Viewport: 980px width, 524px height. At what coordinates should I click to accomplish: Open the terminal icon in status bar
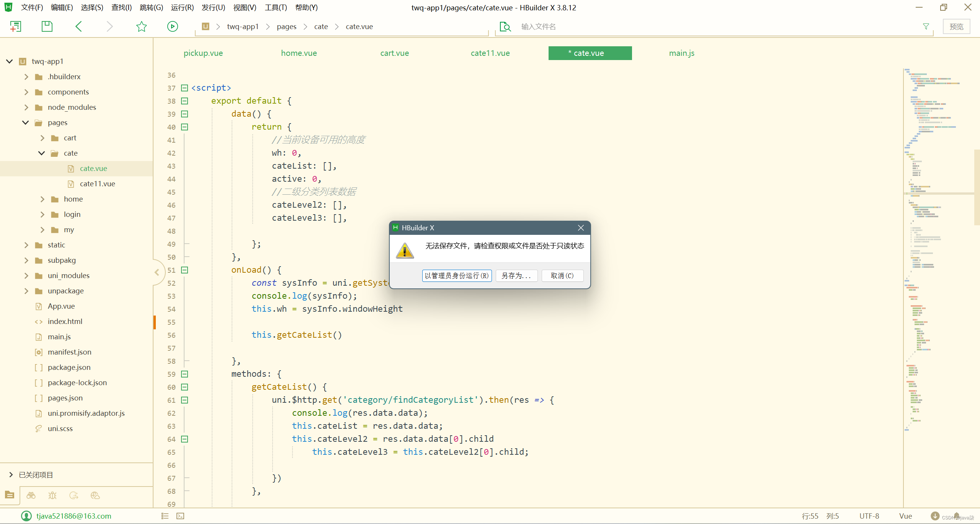click(x=180, y=516)
